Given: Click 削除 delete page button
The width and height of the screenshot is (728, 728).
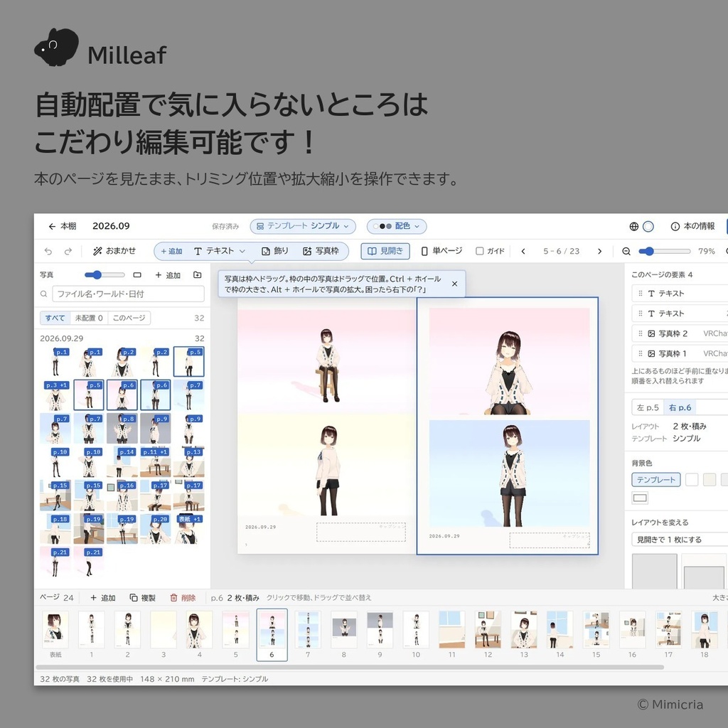Looking at the screenshot, I should coord(183,597).
